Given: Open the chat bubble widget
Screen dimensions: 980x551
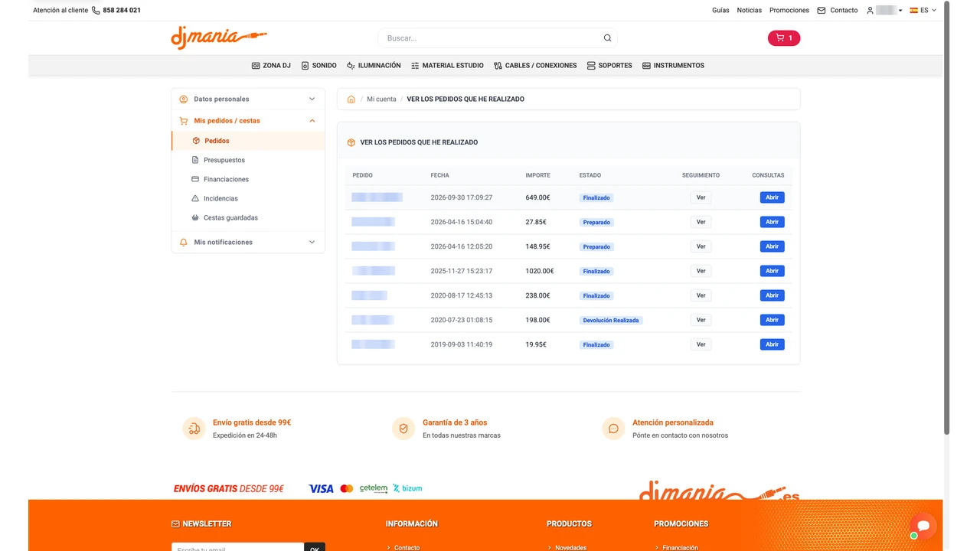Looking at the screenshot, I should [x=923, y=526].
